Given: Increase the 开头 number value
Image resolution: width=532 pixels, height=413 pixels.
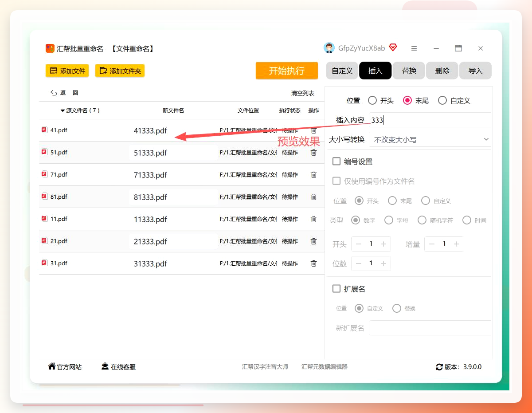Looking at the screenshot, I should tap(383, 244).
